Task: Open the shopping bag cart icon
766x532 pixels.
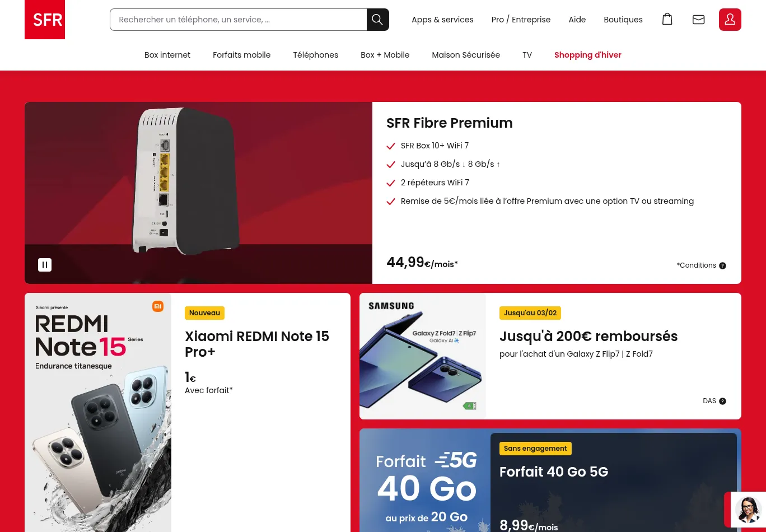Action: [x=667, y=20]
